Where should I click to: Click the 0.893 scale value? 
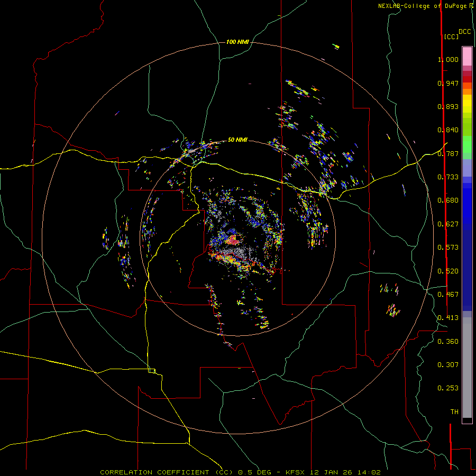coord(448,106)
